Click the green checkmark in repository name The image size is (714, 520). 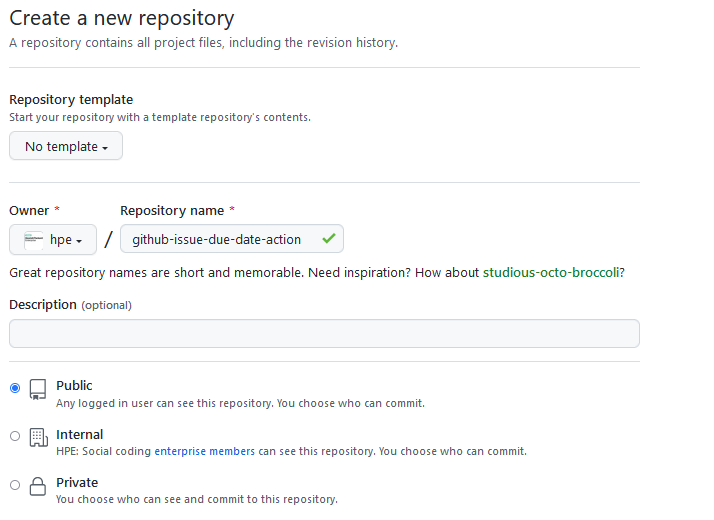tap(329, 238)
